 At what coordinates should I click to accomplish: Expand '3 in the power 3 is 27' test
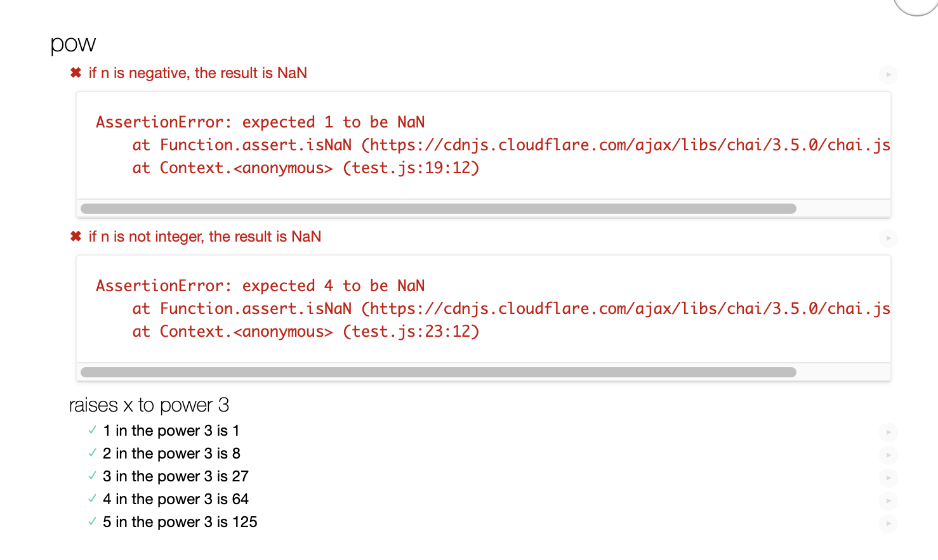(x=175, y=476)
